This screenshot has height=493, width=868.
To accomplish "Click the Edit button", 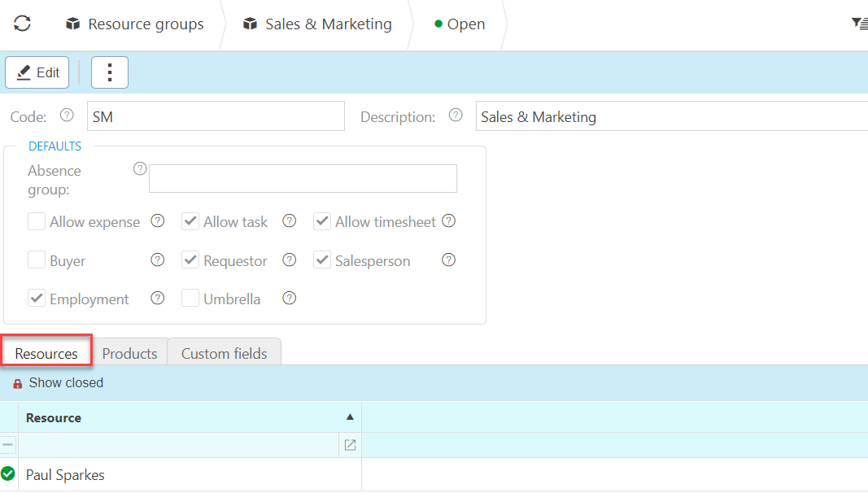I will tap(37, 72).
